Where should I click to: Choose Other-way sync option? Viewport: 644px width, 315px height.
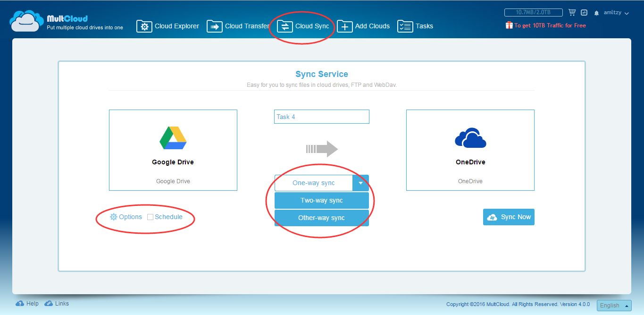[321, 218]
